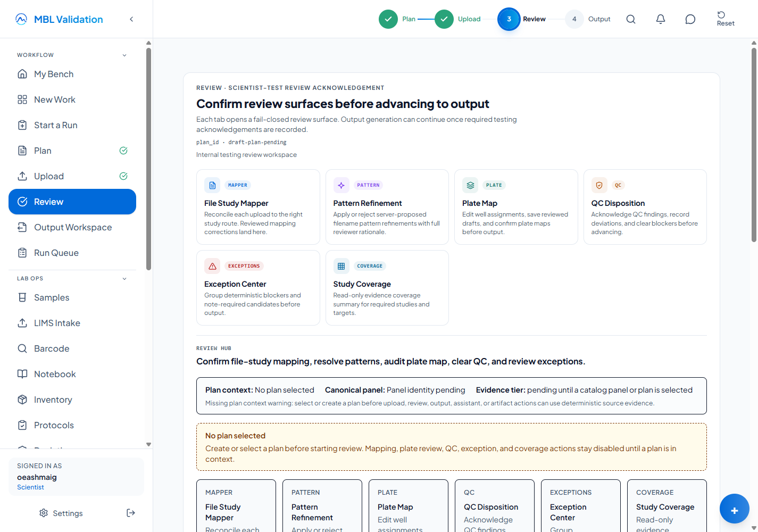Select Output Workspace in the sidebar
The height and width of the screenshot is (532, 758).
[x=72, y=227]
